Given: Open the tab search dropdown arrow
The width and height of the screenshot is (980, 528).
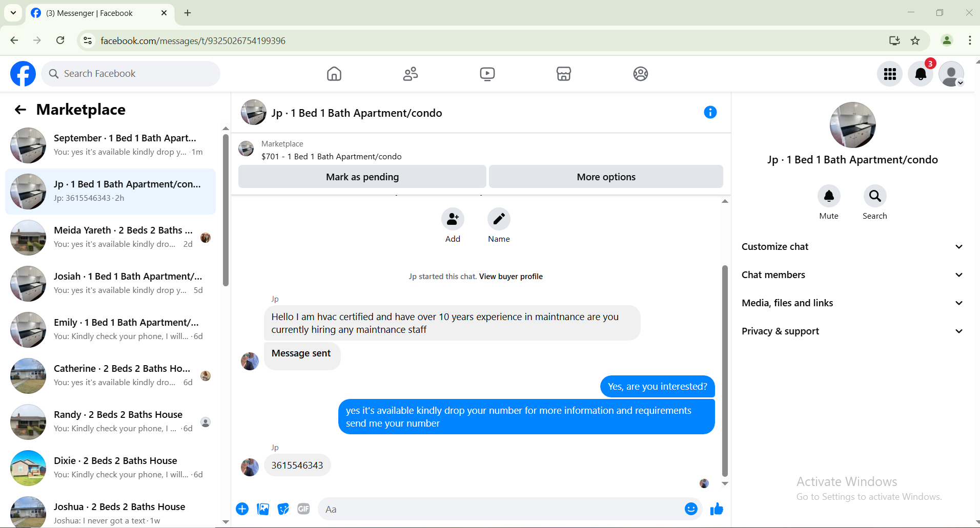Looking at the screenshot, I should coord(13,13).
